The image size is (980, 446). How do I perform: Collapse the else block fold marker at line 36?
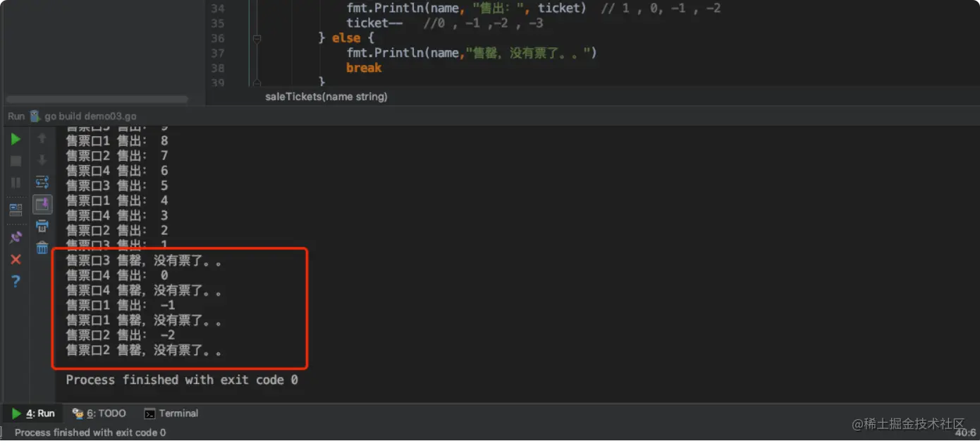pyautogui.click(x=257, y=39)
